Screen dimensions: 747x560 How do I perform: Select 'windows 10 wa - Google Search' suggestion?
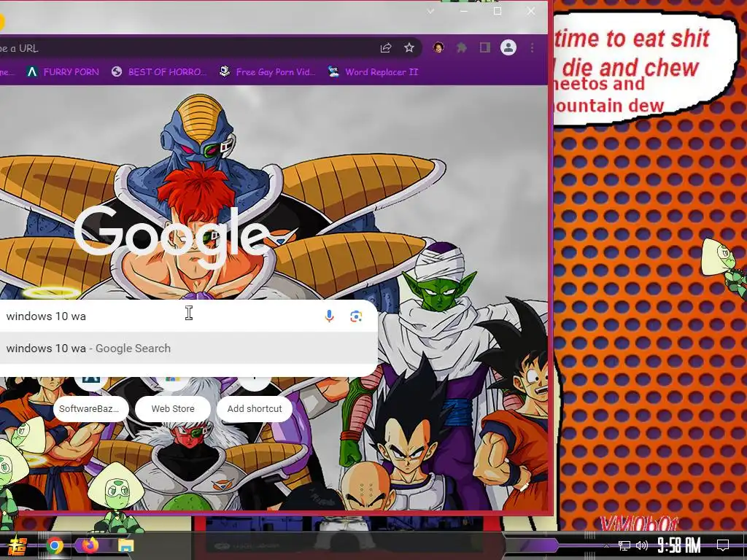[189, 349]
